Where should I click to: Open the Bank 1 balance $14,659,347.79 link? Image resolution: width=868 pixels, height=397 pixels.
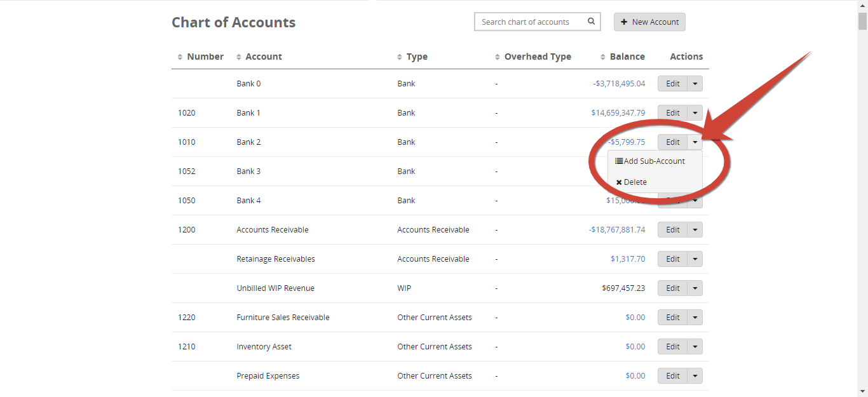tap(618, 113)
